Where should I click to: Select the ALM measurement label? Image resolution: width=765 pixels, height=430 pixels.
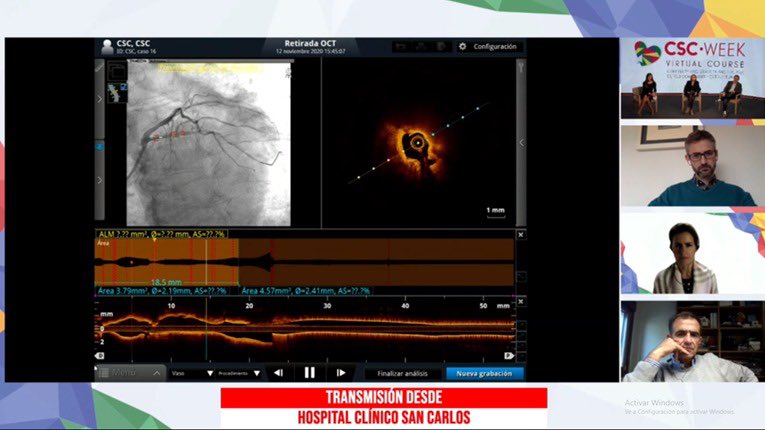(x=161, y=234)
